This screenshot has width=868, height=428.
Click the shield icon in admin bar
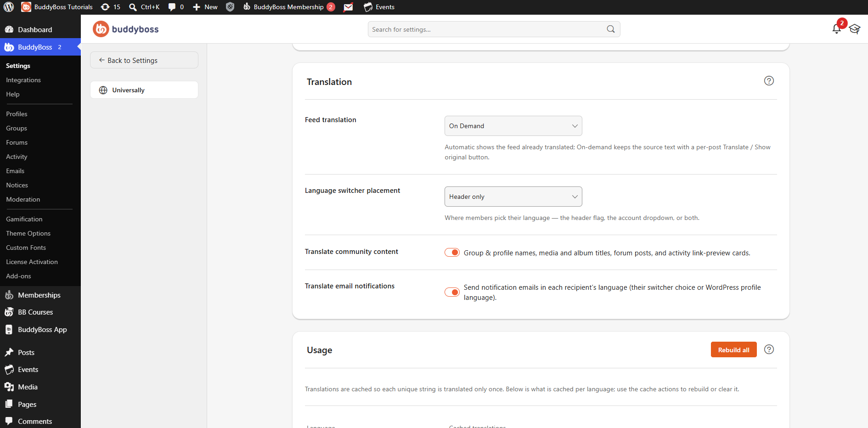[230, 7]
